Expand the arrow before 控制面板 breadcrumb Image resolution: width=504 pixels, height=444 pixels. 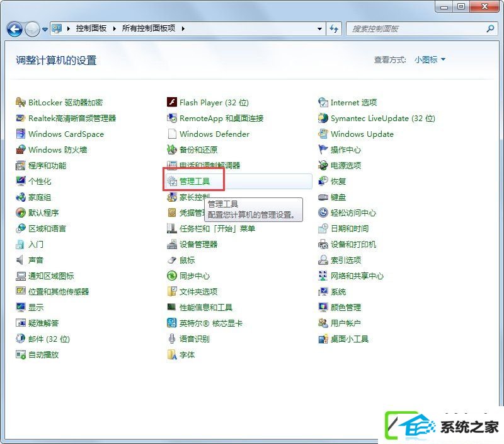(x=69, y=28)
